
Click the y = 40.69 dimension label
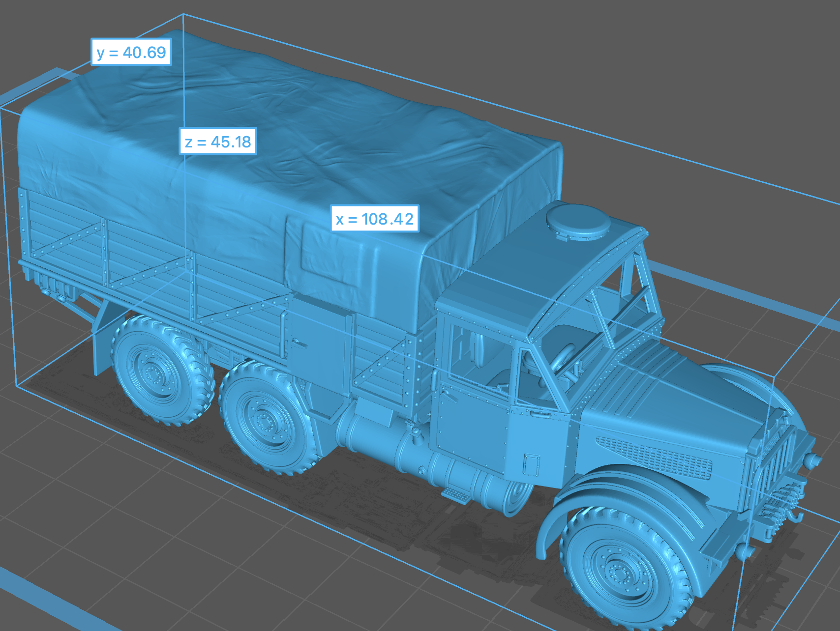click(131, 52)
